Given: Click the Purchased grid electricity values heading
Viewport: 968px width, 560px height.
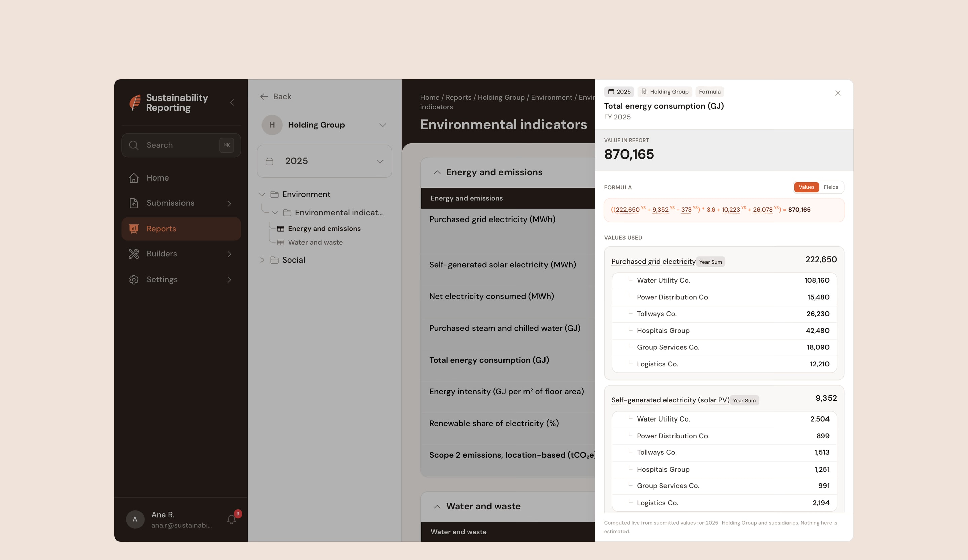Looking at the screenshot, I should tap(653, 262).
